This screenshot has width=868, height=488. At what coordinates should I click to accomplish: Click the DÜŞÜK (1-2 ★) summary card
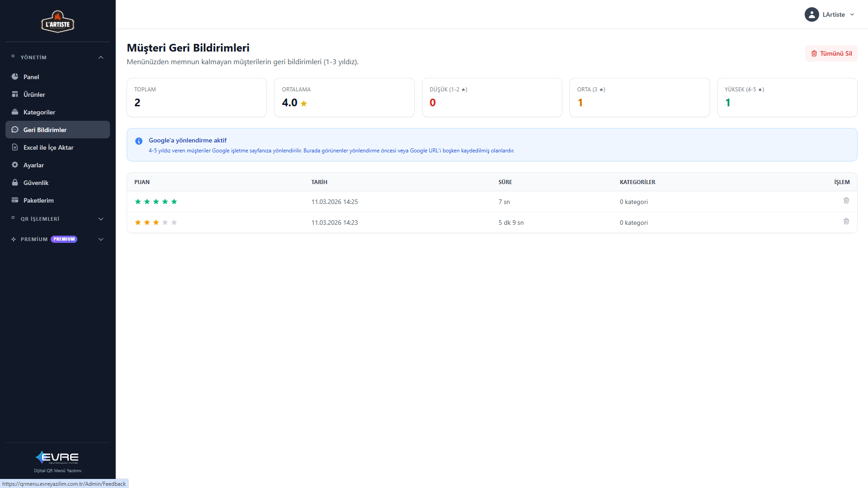pos(492,97)
